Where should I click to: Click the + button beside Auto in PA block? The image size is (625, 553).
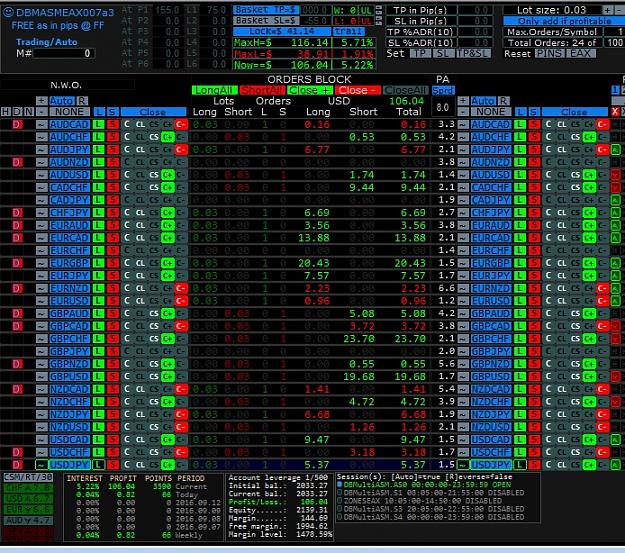pos(463,101)
